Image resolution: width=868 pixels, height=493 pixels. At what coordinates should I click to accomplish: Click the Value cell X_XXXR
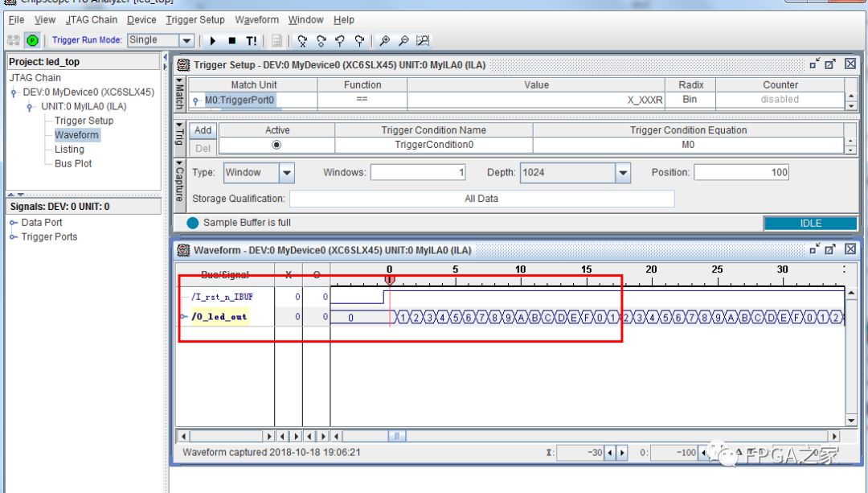point(536,101)
